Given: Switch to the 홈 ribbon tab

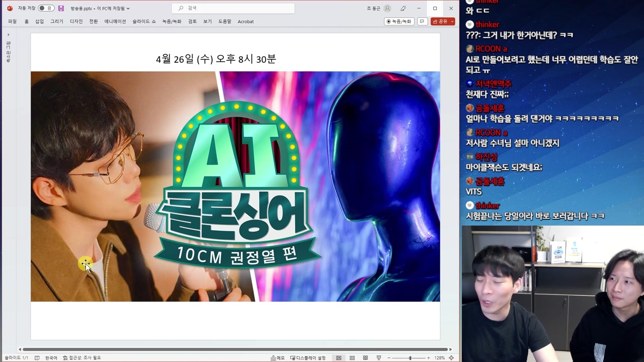Looking at the screenshot, I should coord(26,22).
